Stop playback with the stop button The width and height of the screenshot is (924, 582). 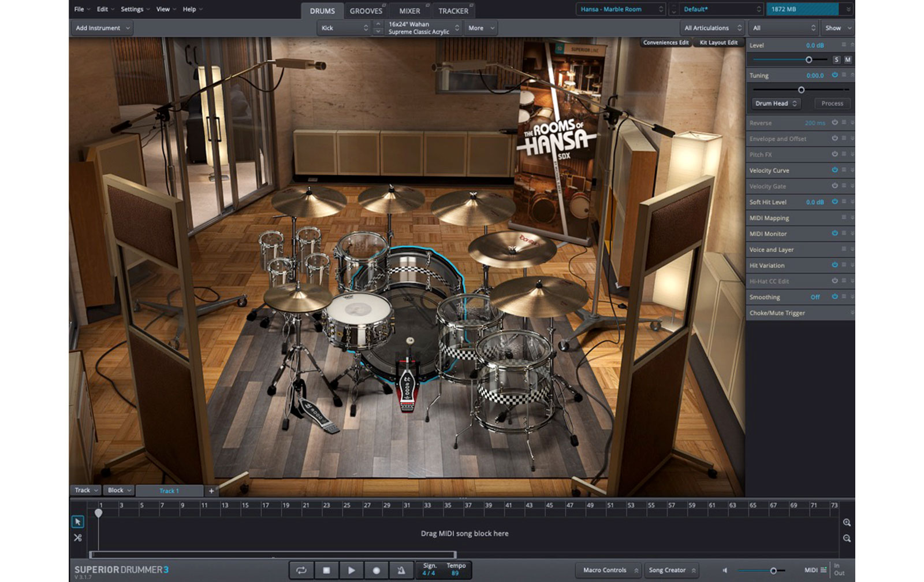click(326, 570)
